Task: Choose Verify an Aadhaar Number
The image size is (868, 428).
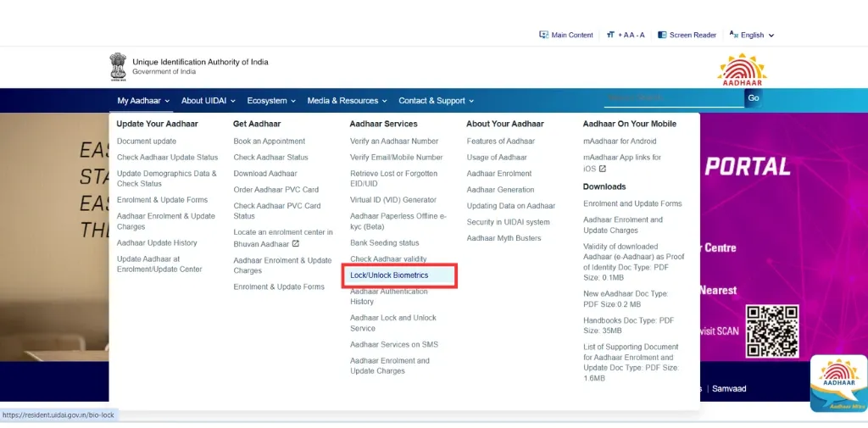Action: (394, 142)
